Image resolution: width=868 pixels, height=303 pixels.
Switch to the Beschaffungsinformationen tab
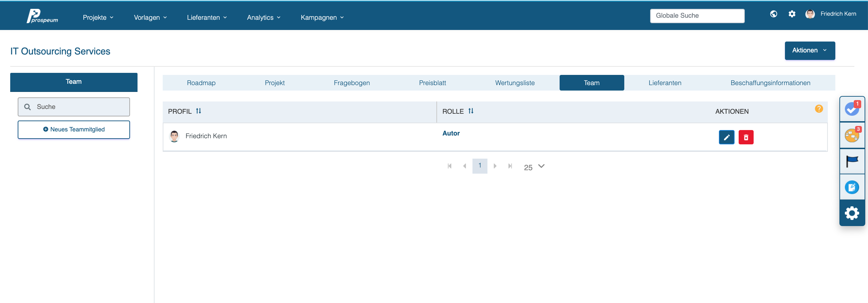pos(770,83)
